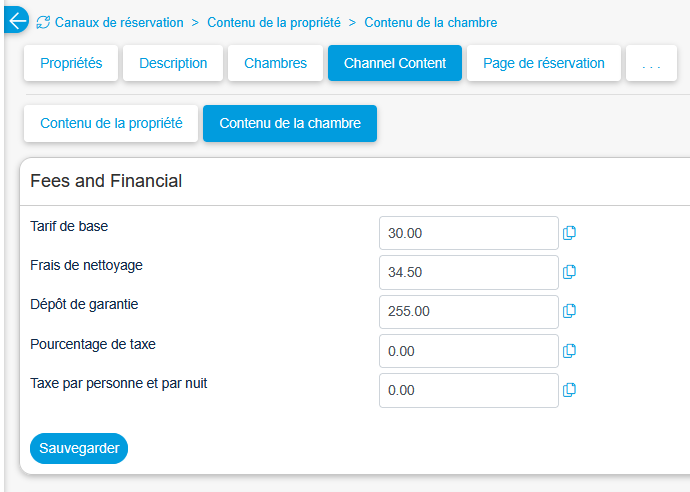Click Contenu de la propriété breadcrumb link

click(x=273, y=22)
